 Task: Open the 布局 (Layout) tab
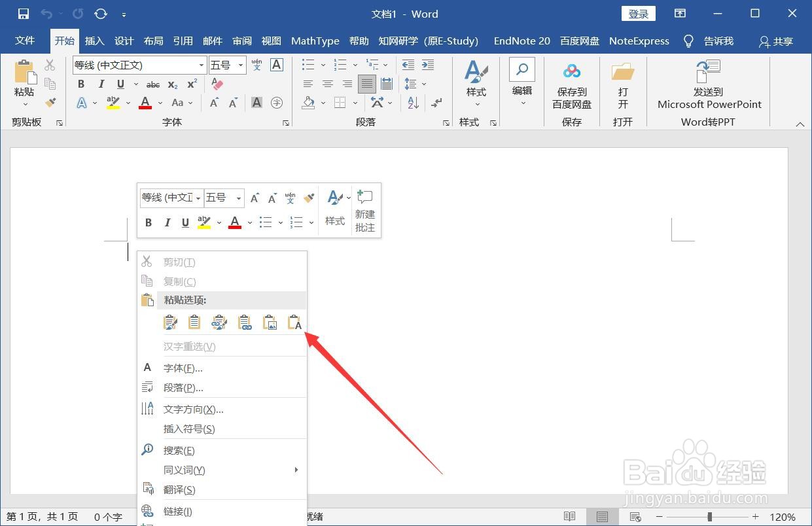[x=154, y=41]
